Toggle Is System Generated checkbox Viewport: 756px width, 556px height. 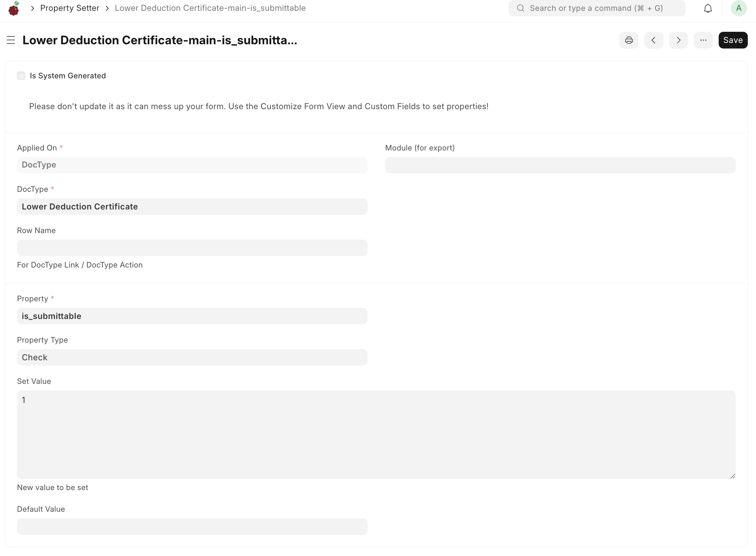click(x=21, y=76)
